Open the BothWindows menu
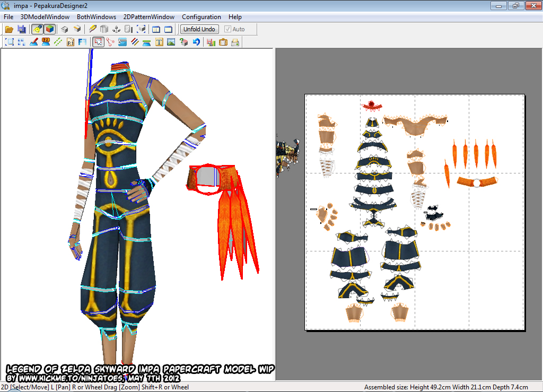 [x=97, y=17]
